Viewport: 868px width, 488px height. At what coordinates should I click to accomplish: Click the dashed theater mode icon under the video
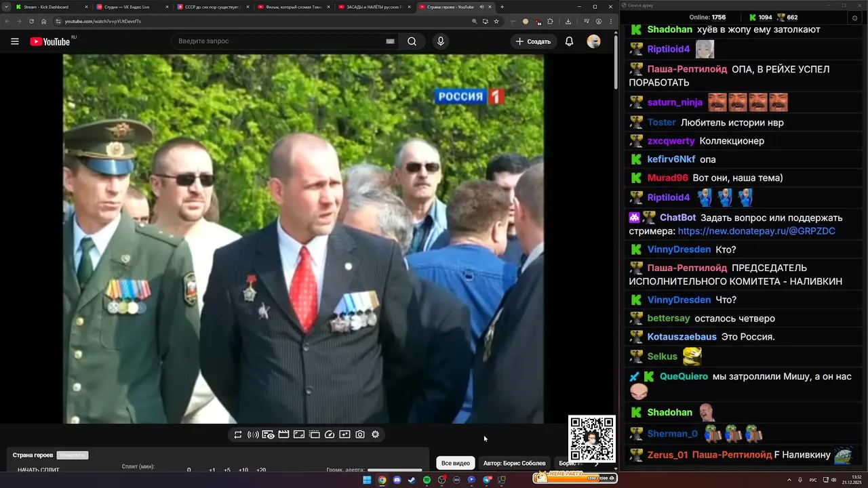[x=314, y=434]
